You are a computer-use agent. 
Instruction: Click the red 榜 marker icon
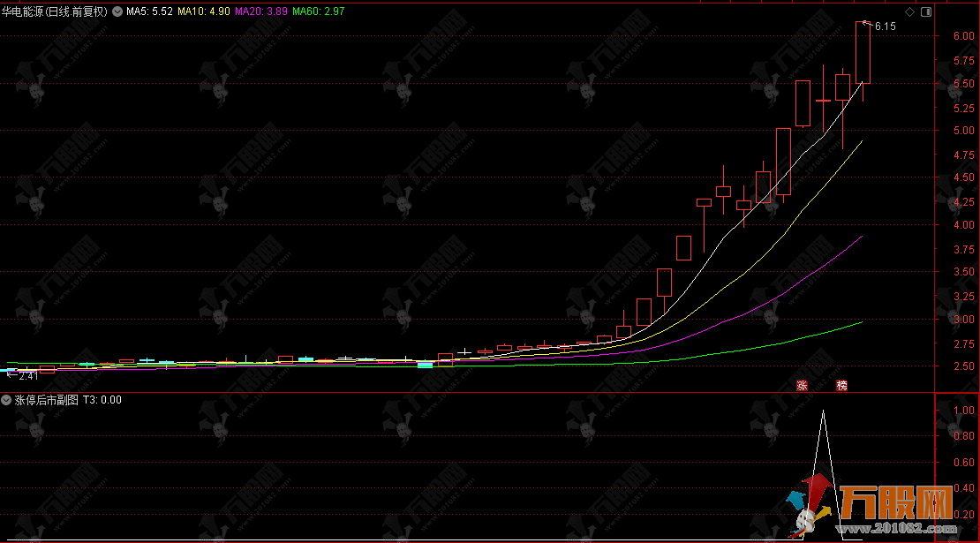841,385
